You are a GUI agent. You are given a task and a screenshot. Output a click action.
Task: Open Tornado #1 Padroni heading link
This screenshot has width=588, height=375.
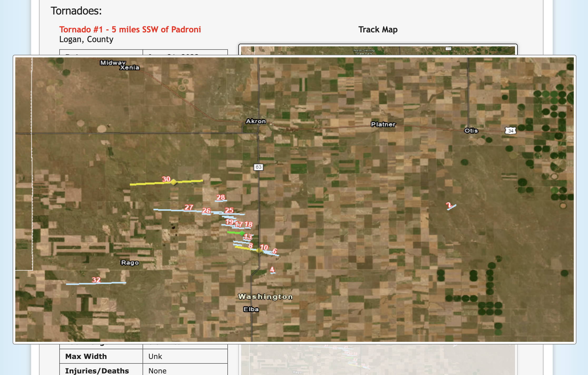pos(130,29)
